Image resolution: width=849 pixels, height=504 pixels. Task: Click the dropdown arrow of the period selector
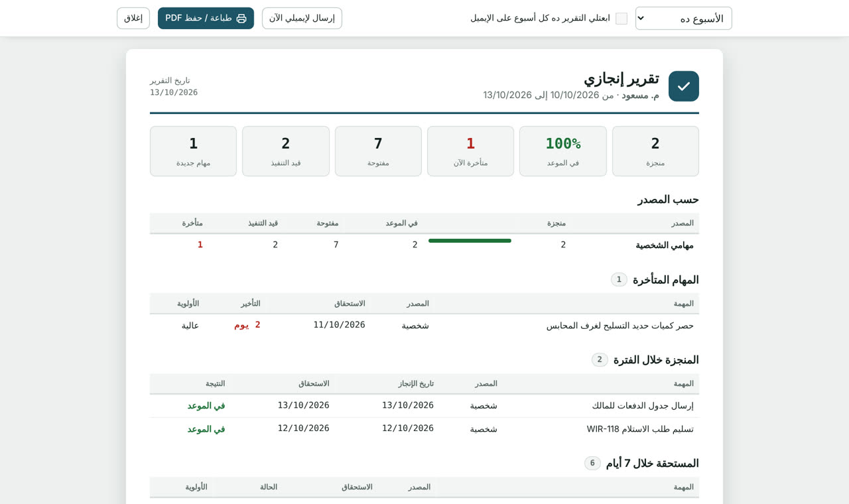coord(641,19)
